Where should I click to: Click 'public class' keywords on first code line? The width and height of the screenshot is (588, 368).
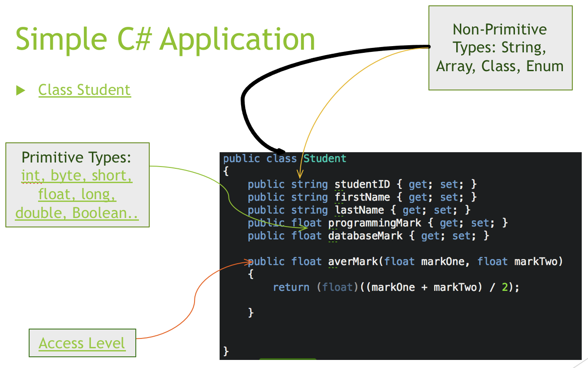tap(260, 158)
